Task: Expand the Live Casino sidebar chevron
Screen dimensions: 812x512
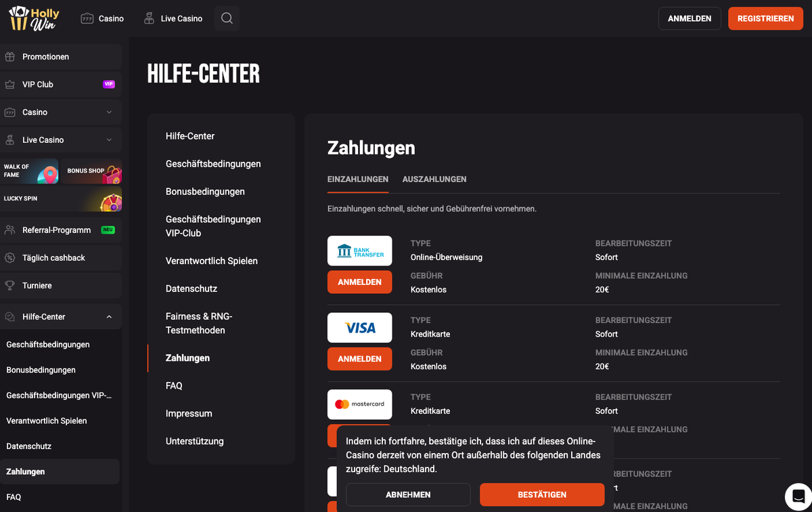Action: click(109, 140)
